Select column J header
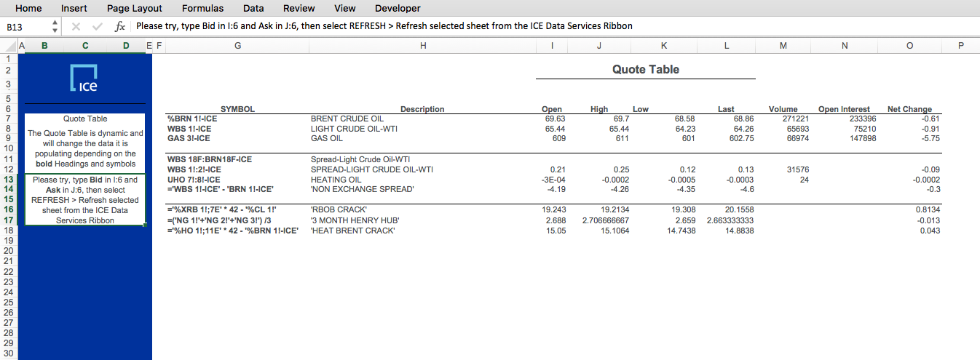This screenshot has width=980, height=360. (x=599, y=46)
